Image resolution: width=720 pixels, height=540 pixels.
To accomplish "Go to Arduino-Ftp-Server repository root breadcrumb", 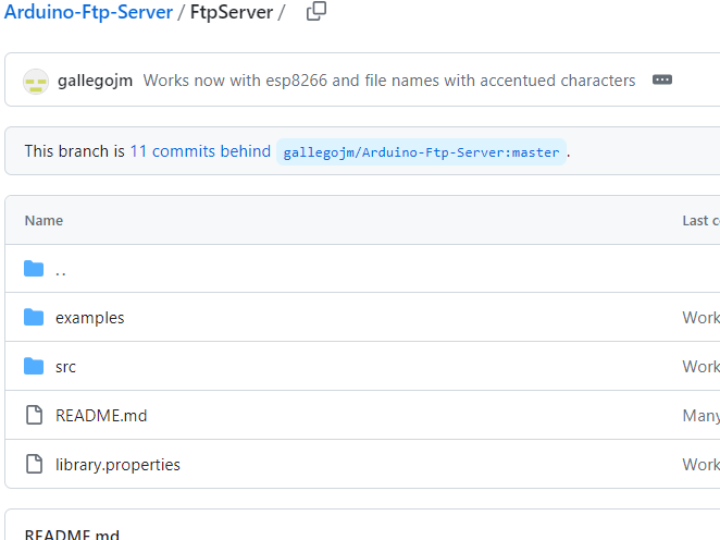I will tap(88, 12).
